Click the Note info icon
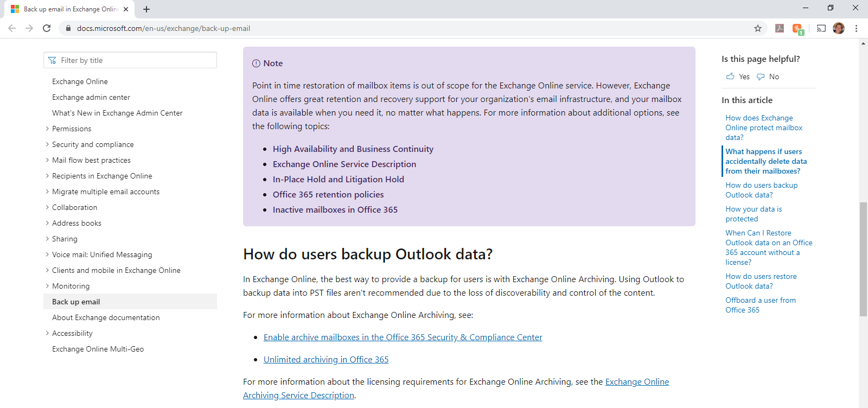 coord(256,63)
